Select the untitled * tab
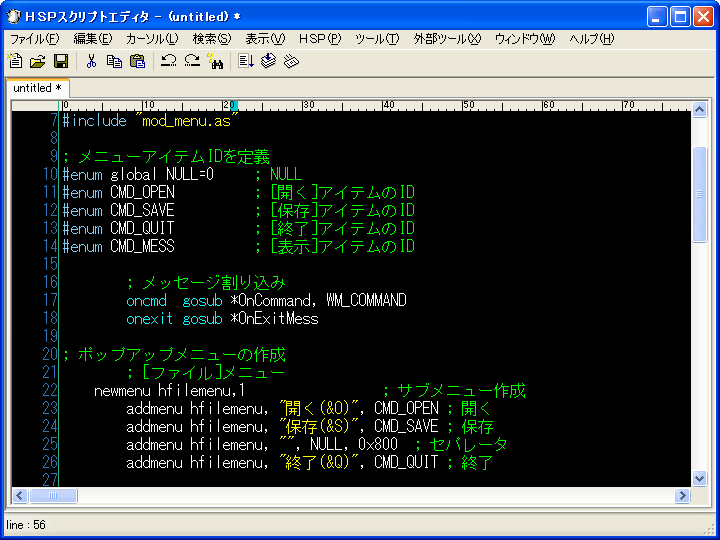The width and height of the screenshot is (720, 540). click(x=37, y=88)
